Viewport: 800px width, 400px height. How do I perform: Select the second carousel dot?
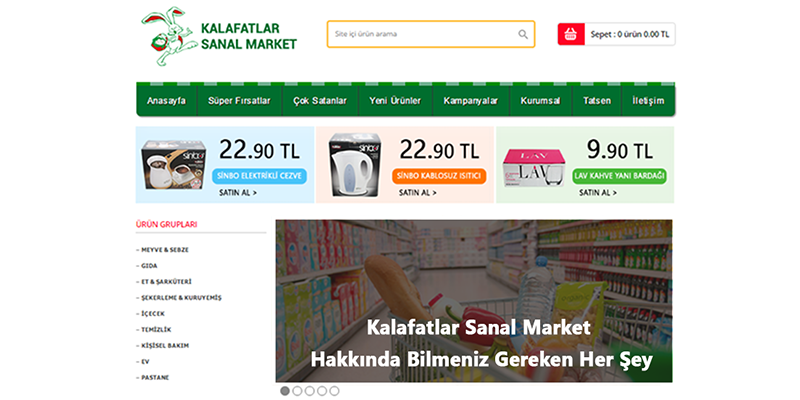point(297,391)
